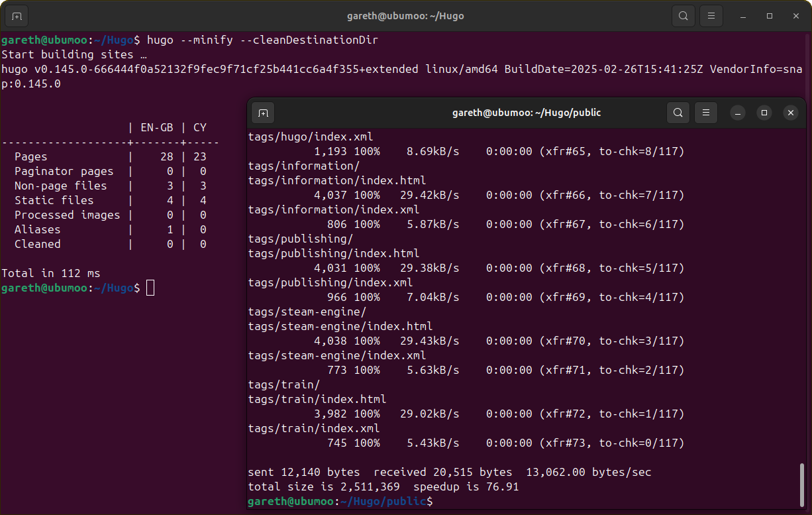Maximize the ~/Hugo/public terminal window
The height and width of the screenshot is (515, 812).
pyautogui.click(x=764, y=113)
